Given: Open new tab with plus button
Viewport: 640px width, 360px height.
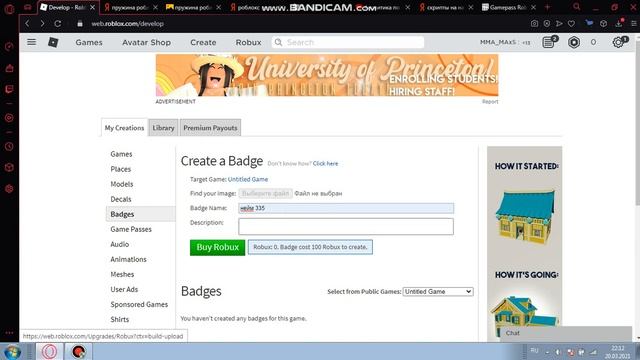Looking at the screenshot, I should pyautogui.click(x=548, y=7).
